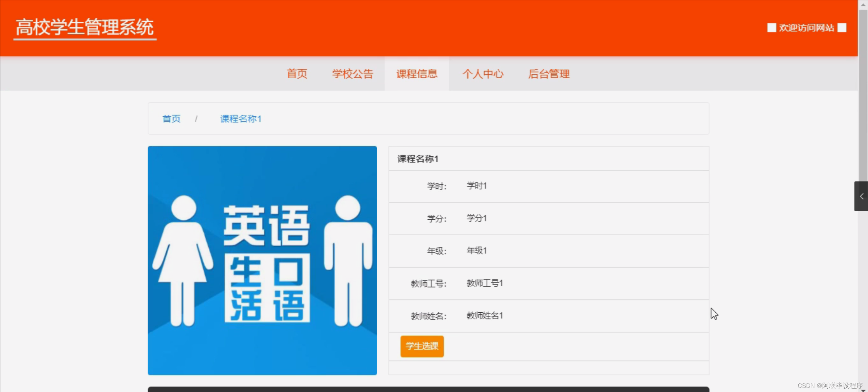Click the 学生选课 enrollment button
The height and width of the screenshot is (392, 868).
[x=421, y=346]
